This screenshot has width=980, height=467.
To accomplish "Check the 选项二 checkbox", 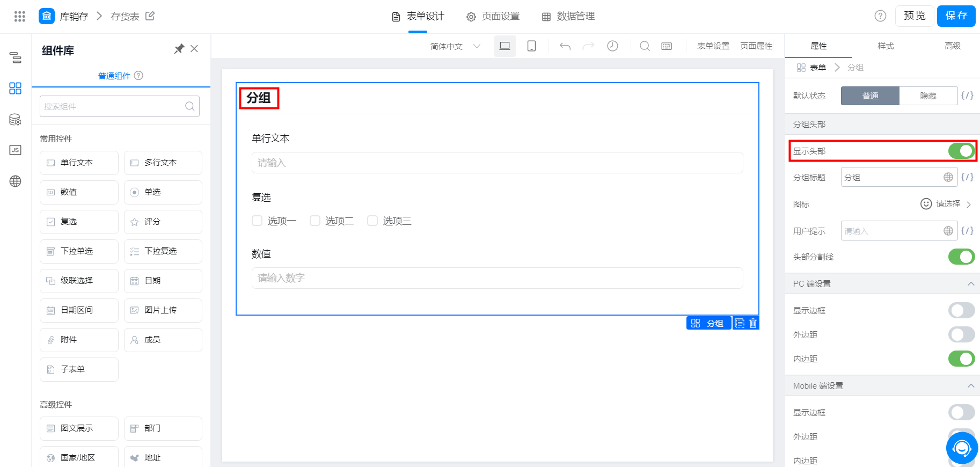I will click(x=315, y=221).
